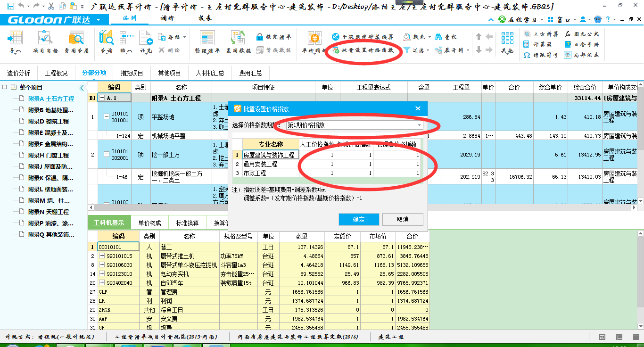Open the 计算器 calculator

pyautogui.click(x=537, y=44)
